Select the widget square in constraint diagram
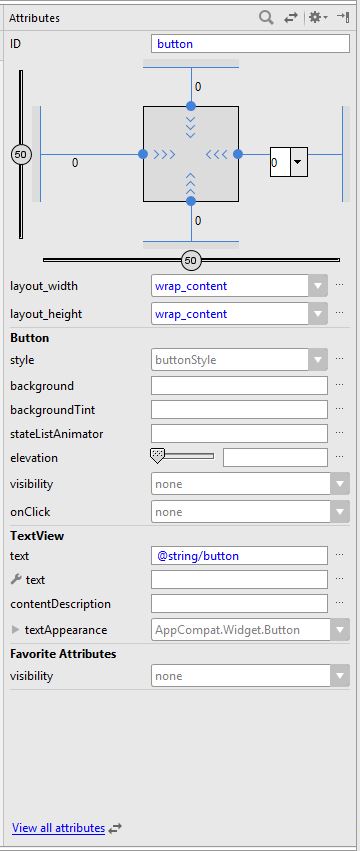 (191, 154)
